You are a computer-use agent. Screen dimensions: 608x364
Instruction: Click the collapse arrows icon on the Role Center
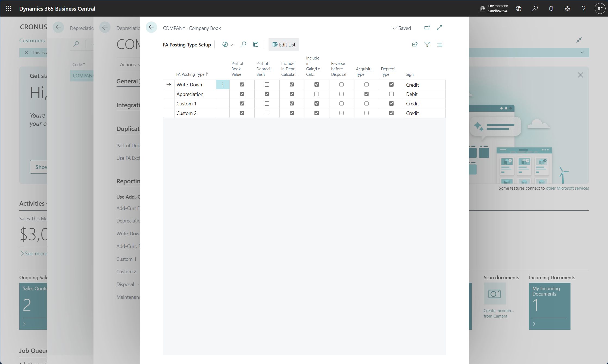tap(579, 40)
